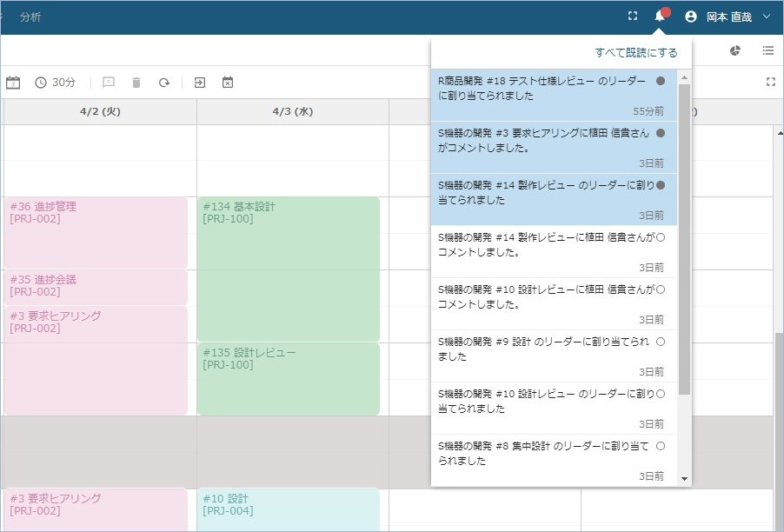Open the 30分 time interval selector

coord(56,83)
